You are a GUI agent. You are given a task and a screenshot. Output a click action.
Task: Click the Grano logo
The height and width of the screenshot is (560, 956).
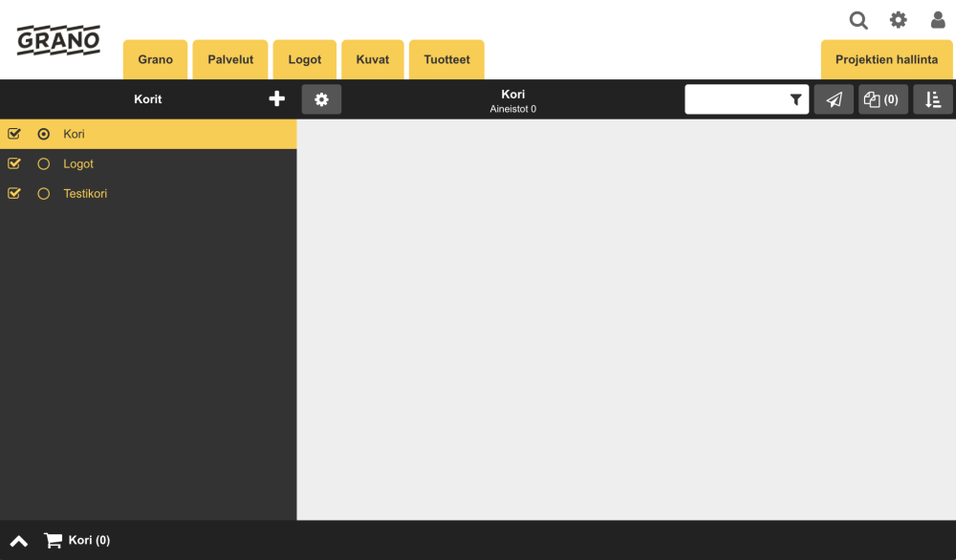pyautogui.click(x=58, y=40)
